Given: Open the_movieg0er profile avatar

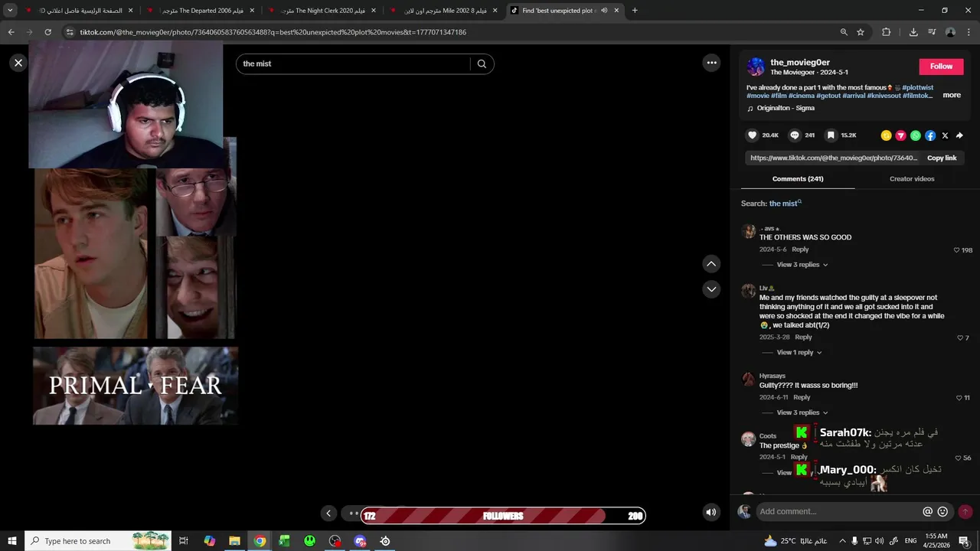Looking at the screenshot, I should coord(756,67).
